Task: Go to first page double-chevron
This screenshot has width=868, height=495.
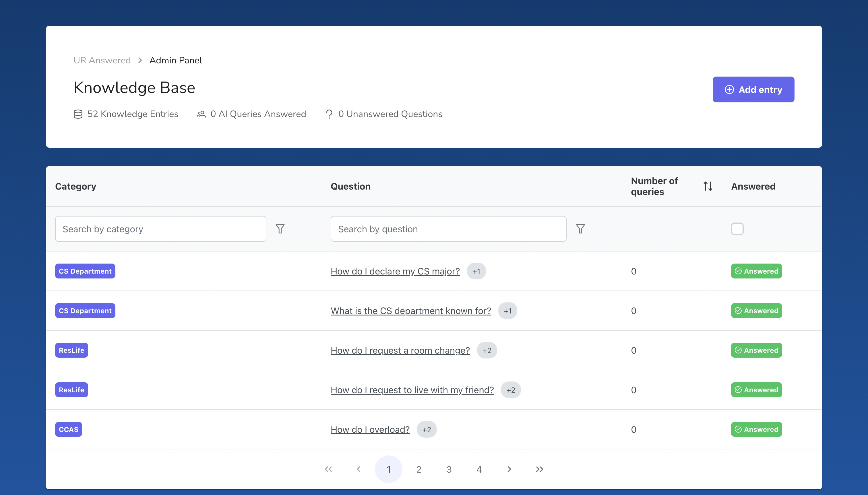Action: pyautogui.click(x=328, y=469)
